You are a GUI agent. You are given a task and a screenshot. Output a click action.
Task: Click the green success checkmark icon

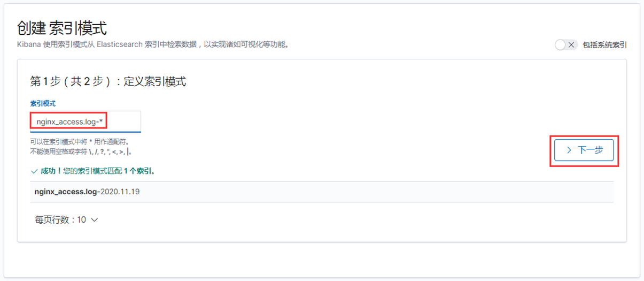coord(34,172)
